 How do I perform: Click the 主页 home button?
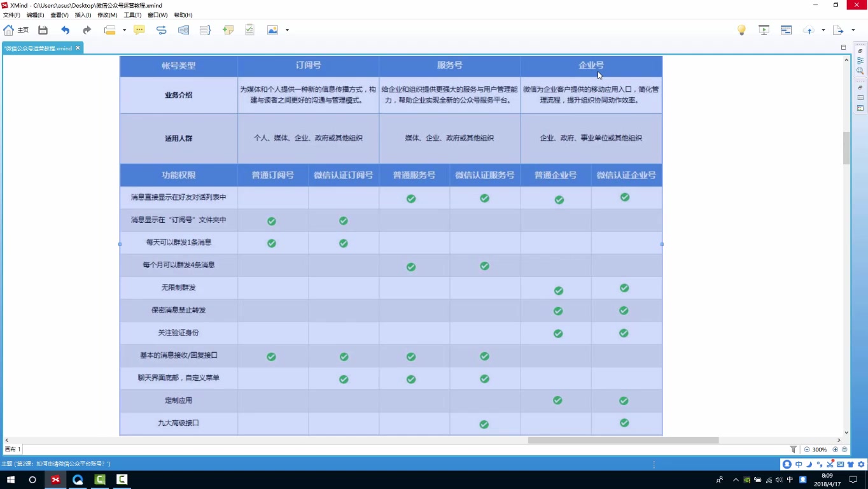click(x=16, y=30)
